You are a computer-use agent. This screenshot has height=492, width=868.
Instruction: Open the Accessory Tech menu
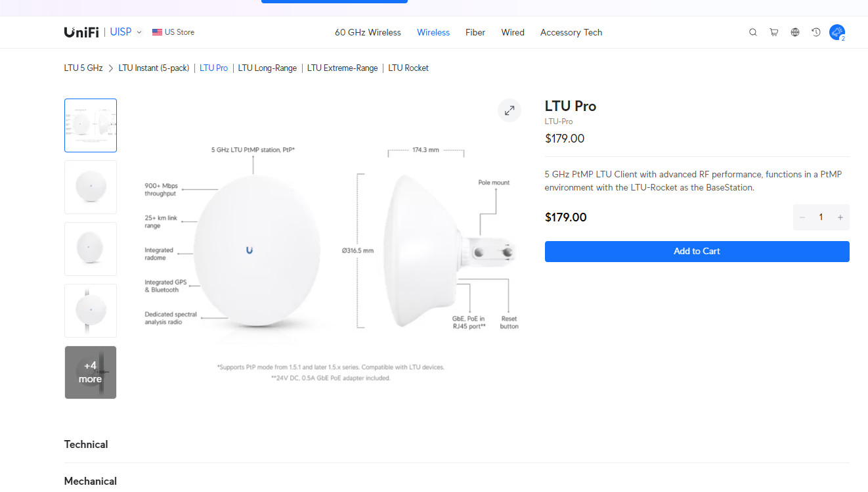coord(571,32)
